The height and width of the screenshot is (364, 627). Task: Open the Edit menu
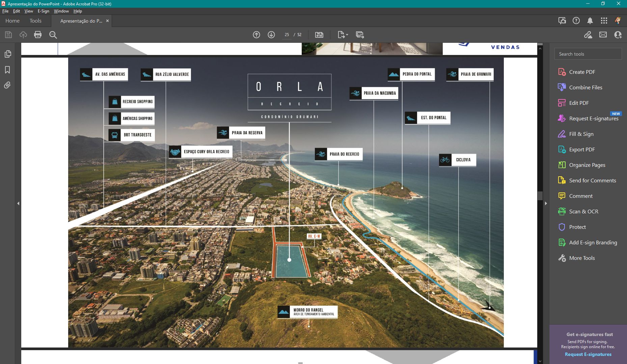[17, 11]
